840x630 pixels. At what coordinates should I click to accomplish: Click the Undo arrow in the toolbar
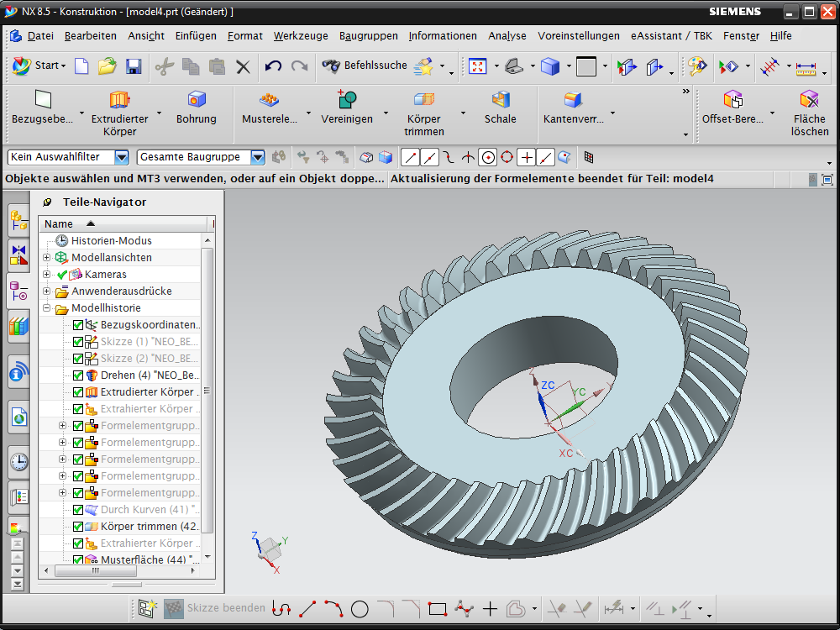(x=273, y=66)
